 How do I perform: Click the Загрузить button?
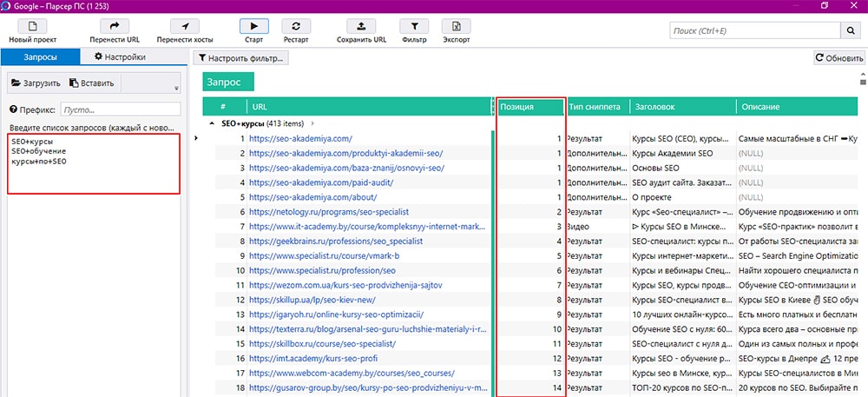pyautogui.click(x=36, y=83)
